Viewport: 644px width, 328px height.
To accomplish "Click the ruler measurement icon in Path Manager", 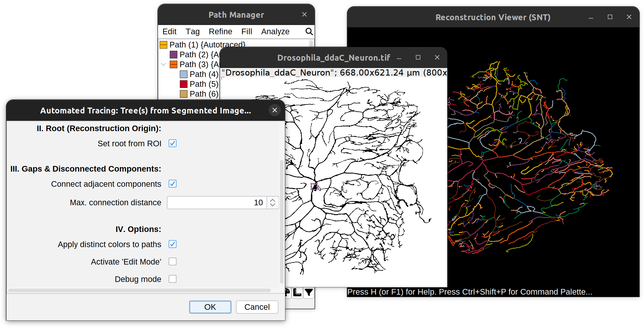I will [x=297, y=293].
